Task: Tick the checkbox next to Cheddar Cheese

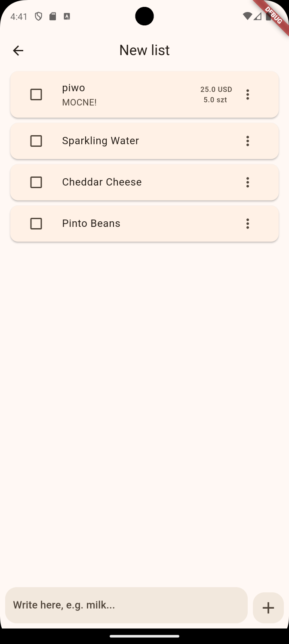Action: [x=36, y=182]
